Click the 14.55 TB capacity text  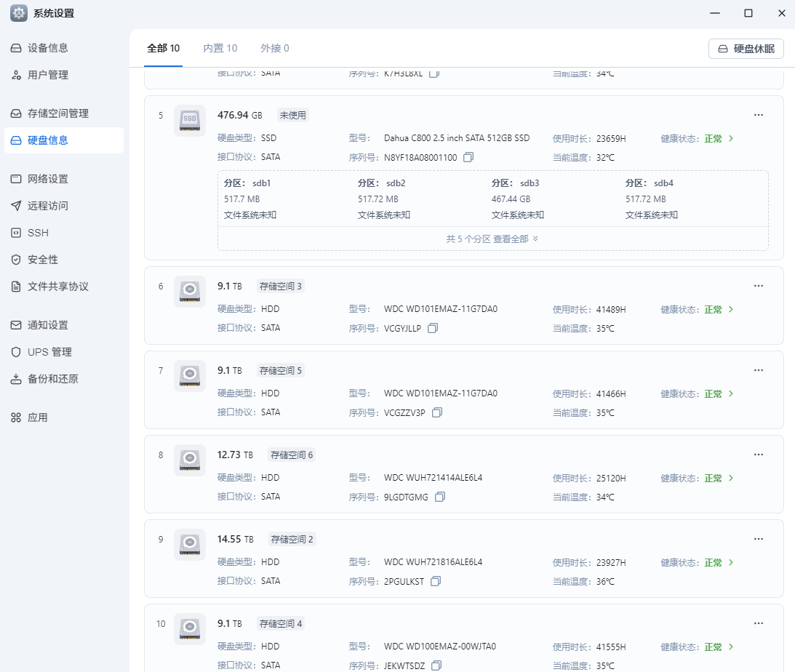tap(235, 539)
